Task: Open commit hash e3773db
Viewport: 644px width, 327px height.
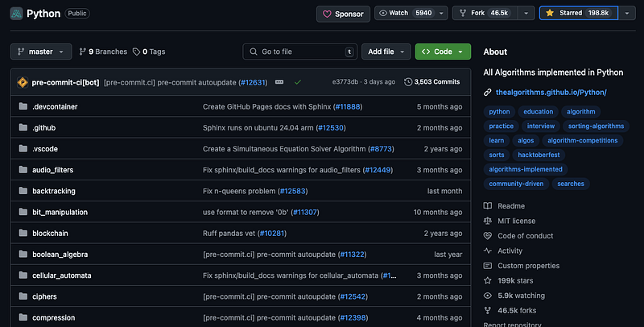Action: (345, 82)
